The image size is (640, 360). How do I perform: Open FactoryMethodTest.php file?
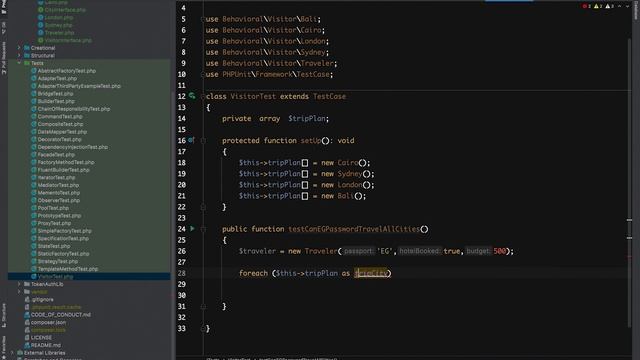coord(66,162)
